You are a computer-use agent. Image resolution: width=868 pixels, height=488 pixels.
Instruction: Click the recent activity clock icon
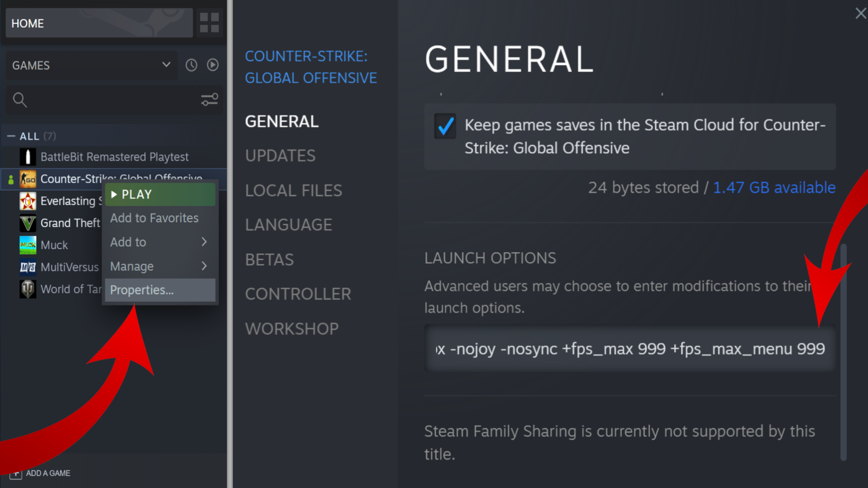point(191,65)
